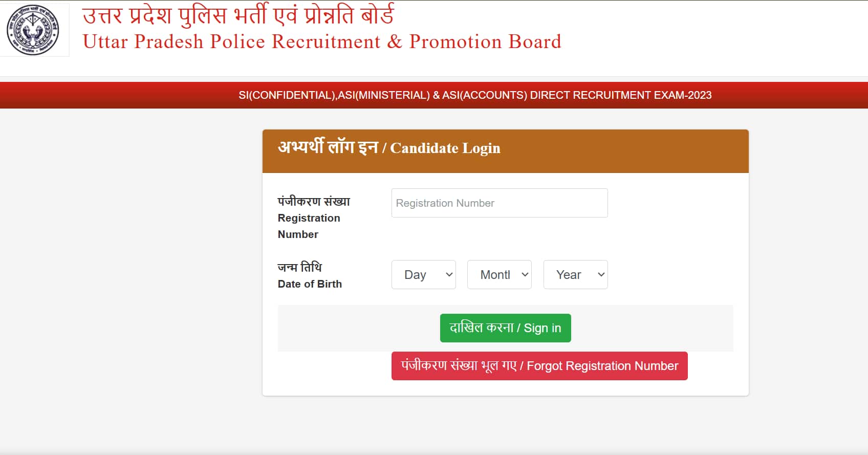This screenshot has height=455, width=868.
Task: Open Forgot Registration Number recovery
Action: (x=539, y=365)
